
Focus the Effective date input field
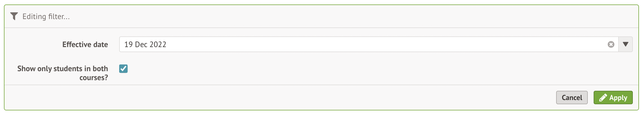tap(364, 45)
